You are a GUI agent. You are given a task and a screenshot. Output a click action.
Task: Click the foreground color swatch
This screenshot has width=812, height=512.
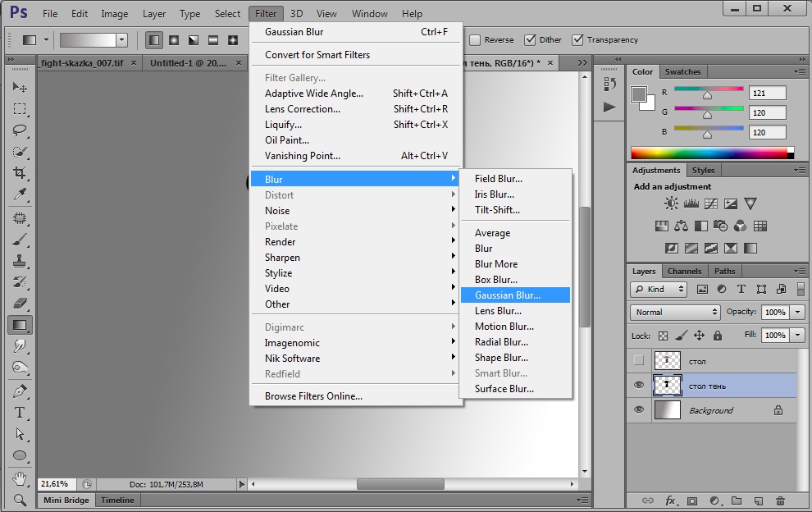(638, 95)
